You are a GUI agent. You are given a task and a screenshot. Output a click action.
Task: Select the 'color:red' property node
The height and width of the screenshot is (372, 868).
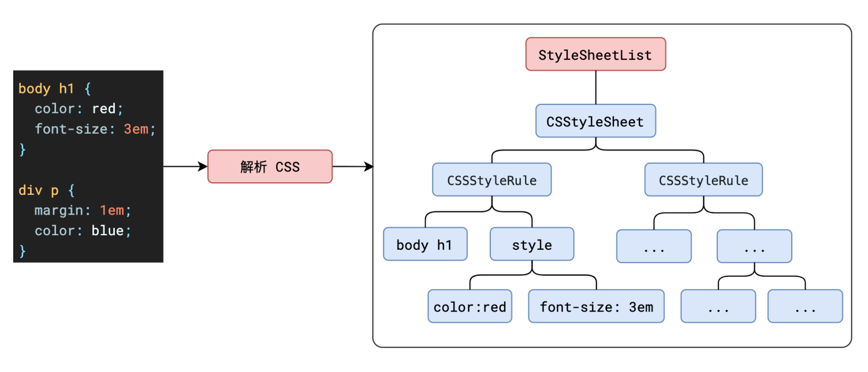click(x=470, y=306)
